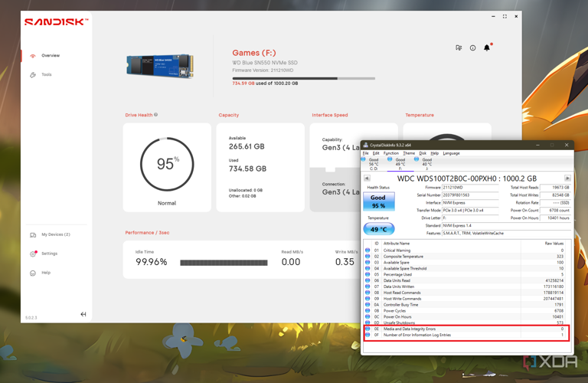The width and height of the screenshot is (588, 383).
Task: Go to previous disk with left arrow
Action: point(367,178)
